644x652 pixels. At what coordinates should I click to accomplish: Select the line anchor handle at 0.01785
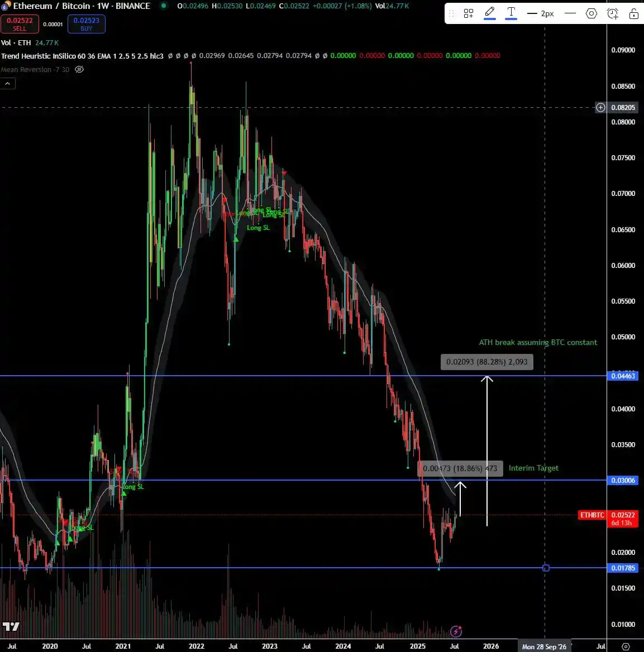546,568
